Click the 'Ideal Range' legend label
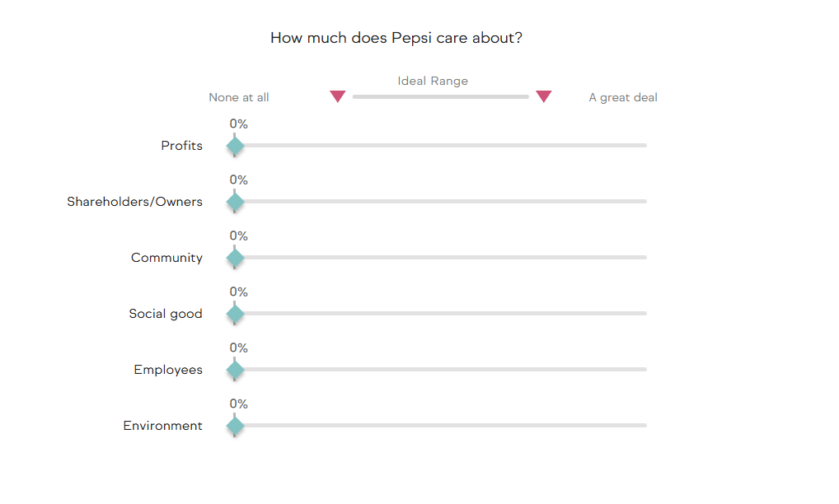Image resolution: width=839 pixels, height=504 pixels. [433, 81]
